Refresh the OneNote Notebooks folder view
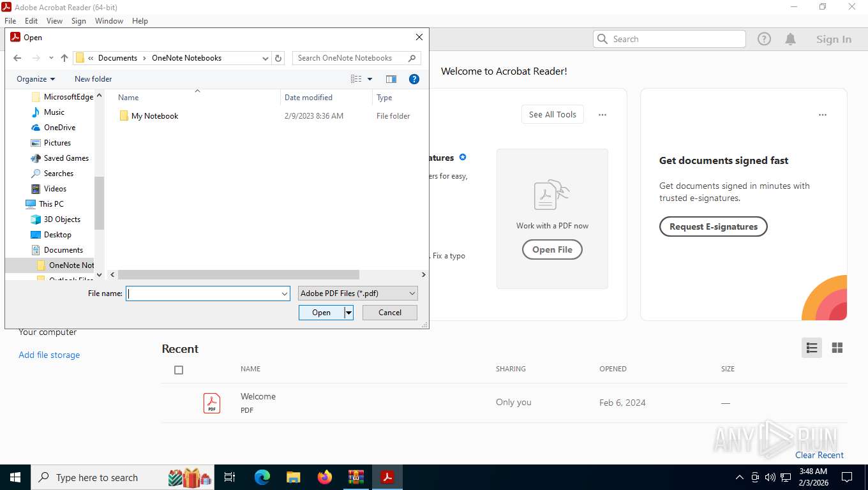The height and width of the screenshot is (490, 868). tap(278, 58)
